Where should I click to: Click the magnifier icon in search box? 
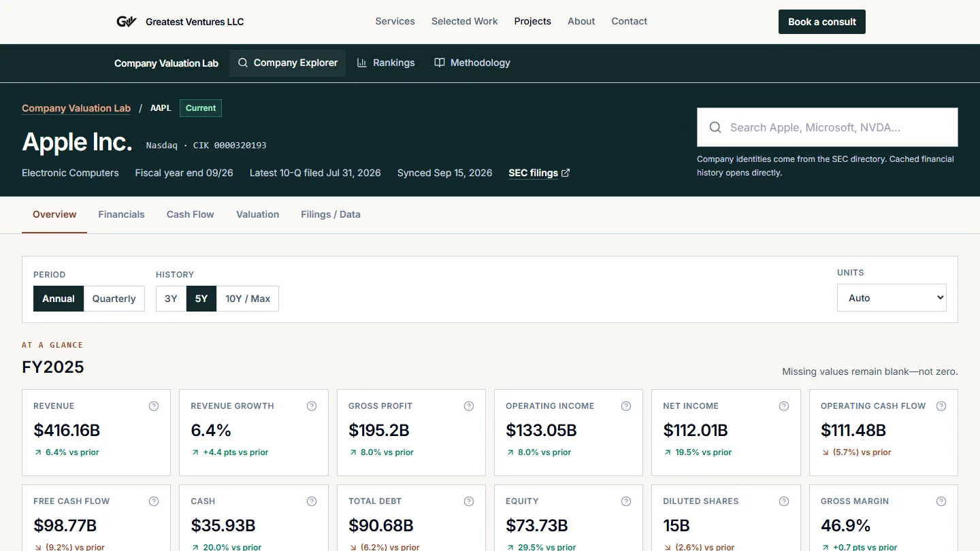(715, 127)
